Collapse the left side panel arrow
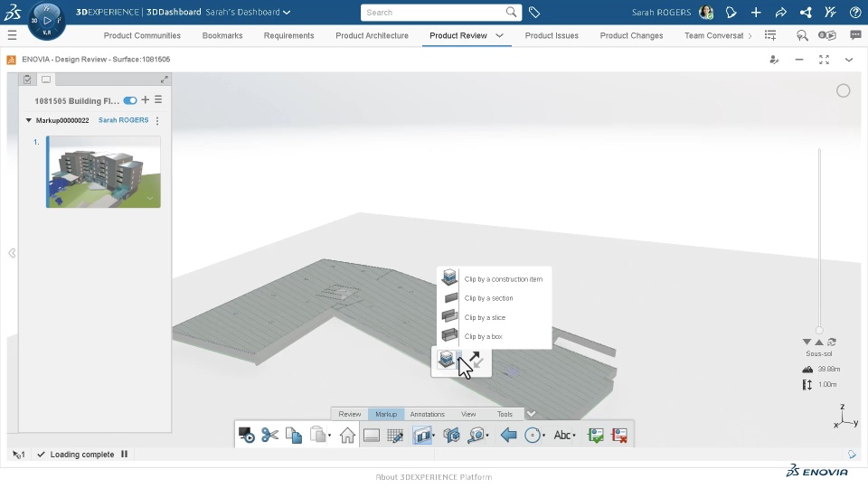Viewport: 868px width, 488px height. point(12,253)
